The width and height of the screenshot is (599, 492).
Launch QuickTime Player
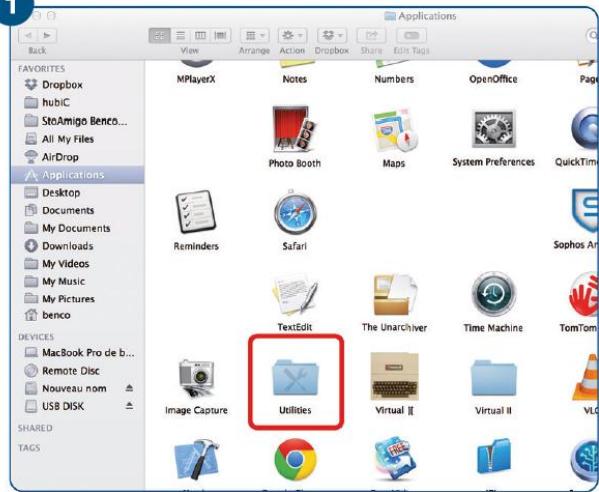coord(584,129)
